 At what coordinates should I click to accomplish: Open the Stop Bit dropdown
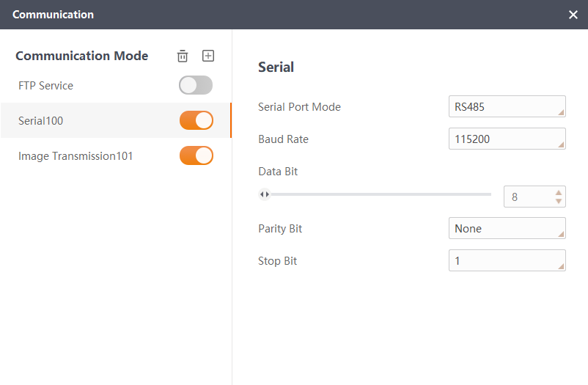(507, 260)
